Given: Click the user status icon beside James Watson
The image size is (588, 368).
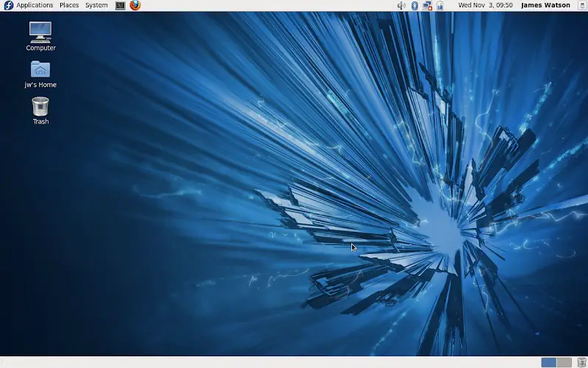Looking at the screenshot, I should [581, 5].
